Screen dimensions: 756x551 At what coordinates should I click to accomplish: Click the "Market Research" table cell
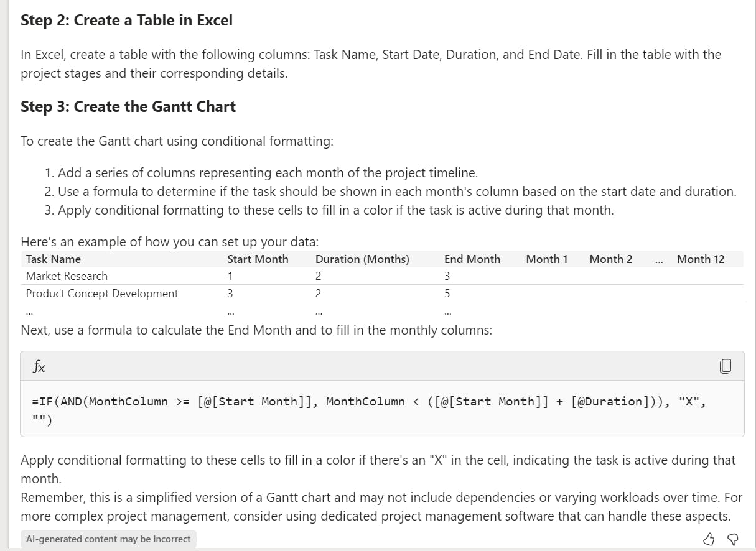(x=67, y=276)
